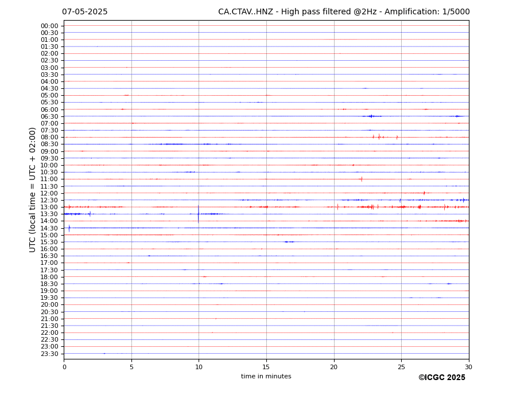
Task: Click the 21:30 row time label
Action: pyautogui.click(x=49, y=326)
